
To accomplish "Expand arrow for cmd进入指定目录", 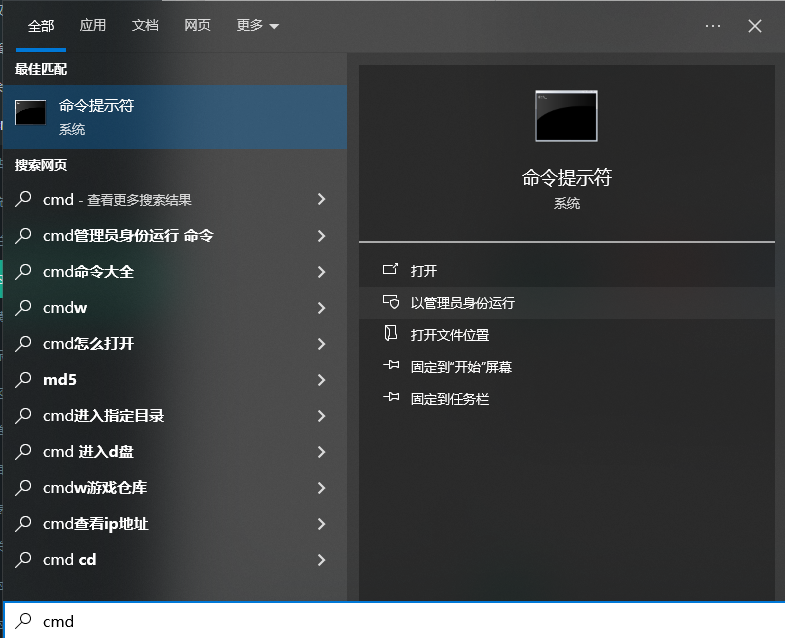I will pos(321,416).
